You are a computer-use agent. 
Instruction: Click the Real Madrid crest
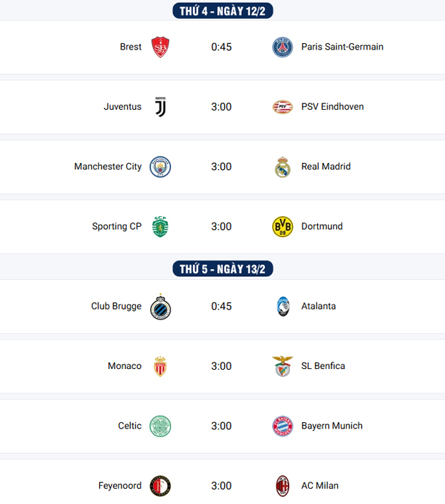pos(283,167)
